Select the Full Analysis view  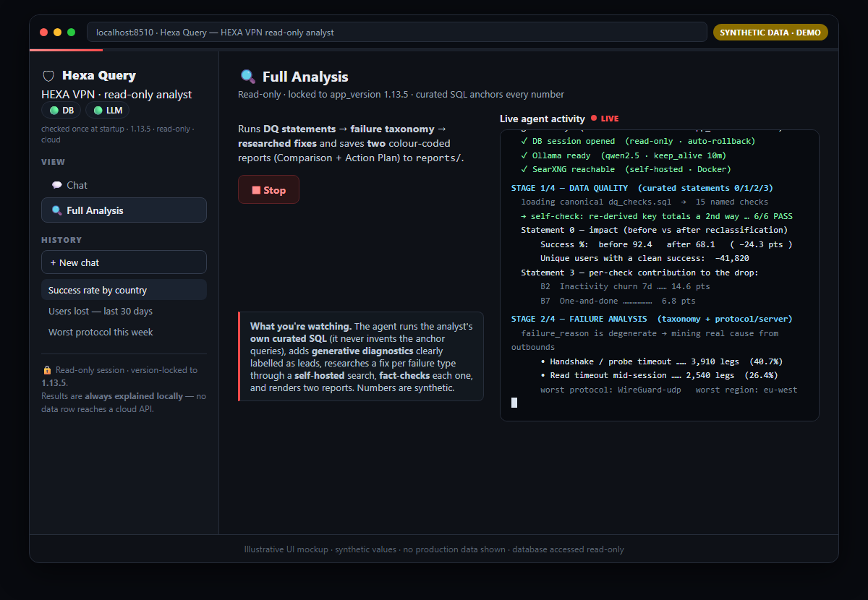[124, 210]
